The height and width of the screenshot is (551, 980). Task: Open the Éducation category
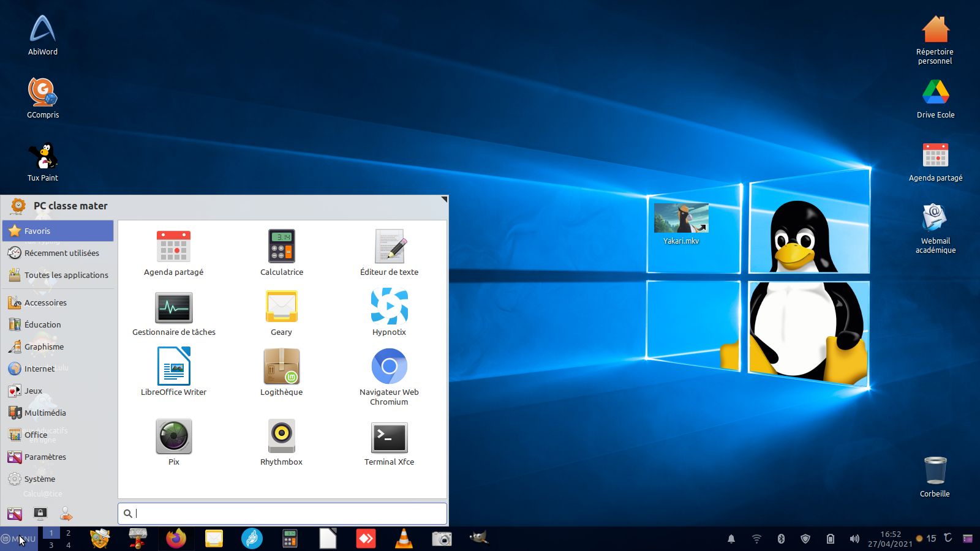pos(58,324)
